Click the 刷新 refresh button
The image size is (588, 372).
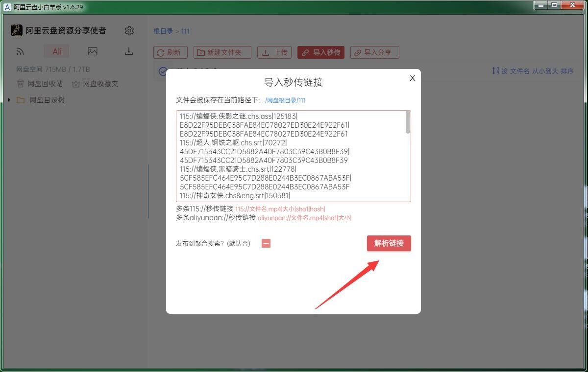pyautogui.click(x=169, y=52)
